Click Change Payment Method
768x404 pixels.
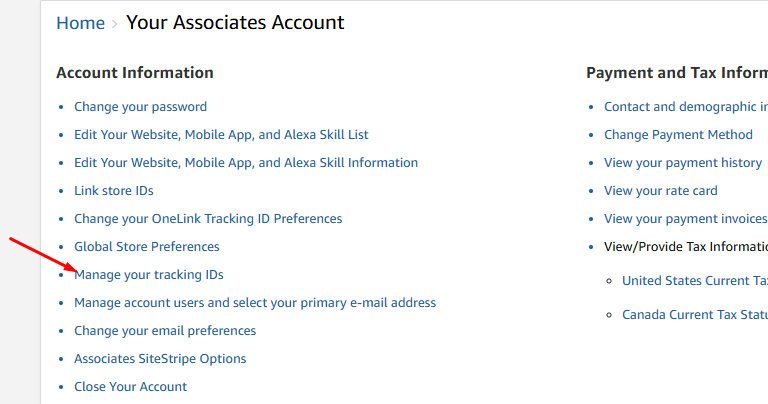click(x=678, y=135)
